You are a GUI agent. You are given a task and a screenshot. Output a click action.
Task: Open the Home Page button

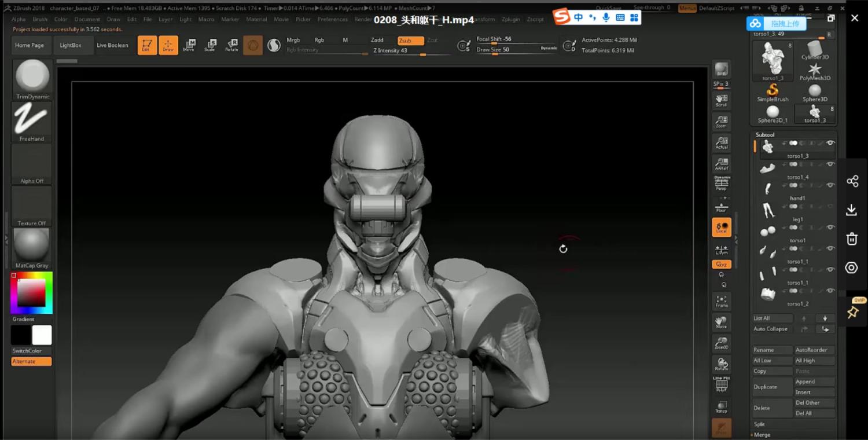[x=30, y=45]
